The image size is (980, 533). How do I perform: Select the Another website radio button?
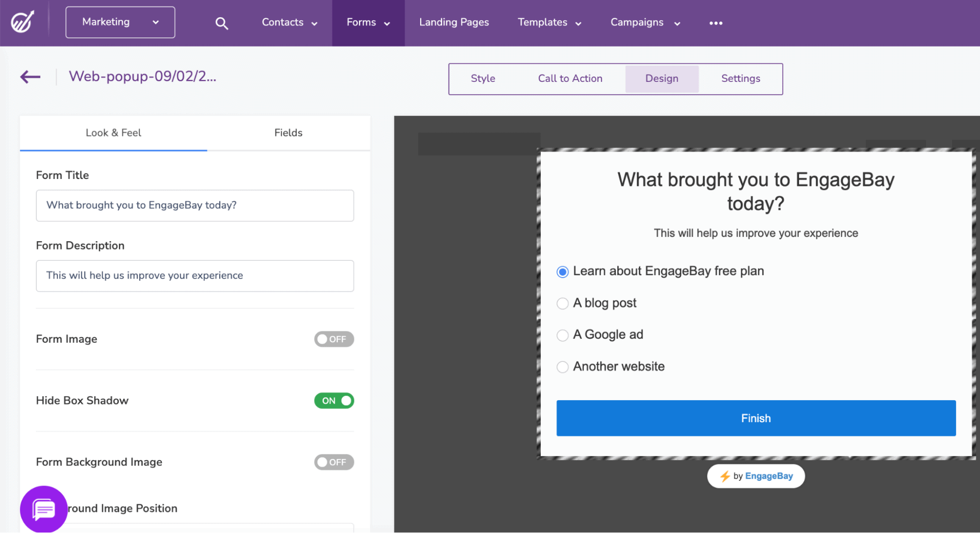point(562,367)
